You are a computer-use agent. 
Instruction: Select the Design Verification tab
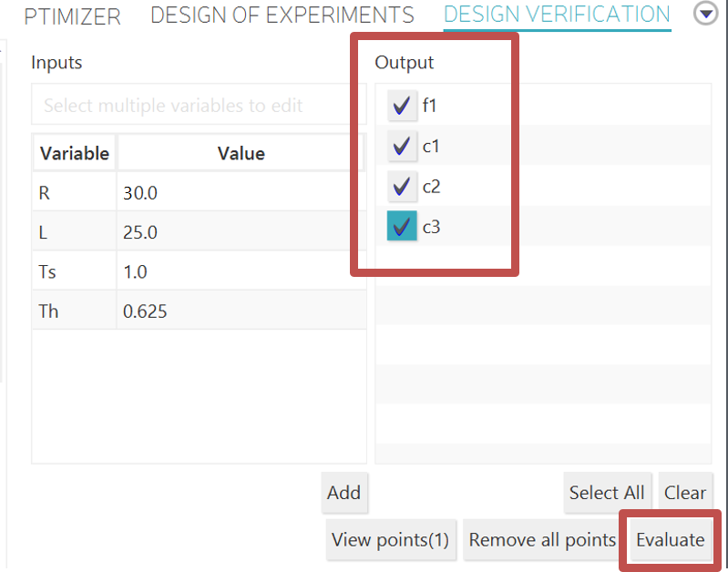point(557,15)
